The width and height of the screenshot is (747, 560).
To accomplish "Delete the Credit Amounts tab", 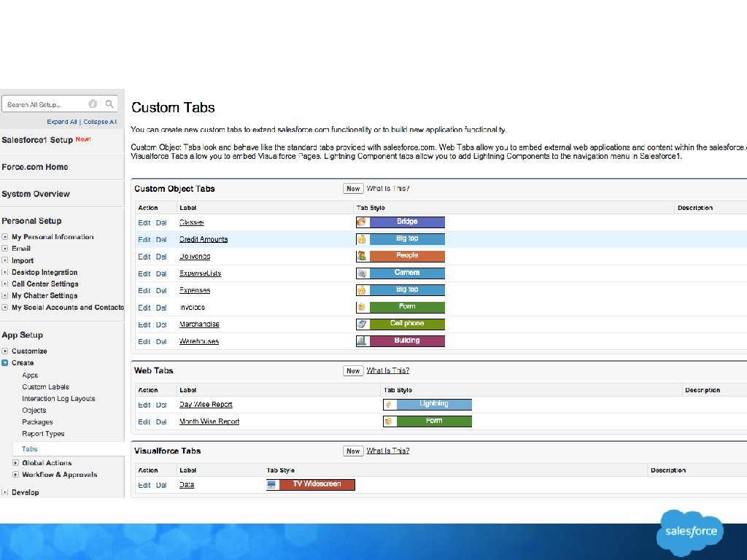I will pyautogui.click(x=161, y=239).
